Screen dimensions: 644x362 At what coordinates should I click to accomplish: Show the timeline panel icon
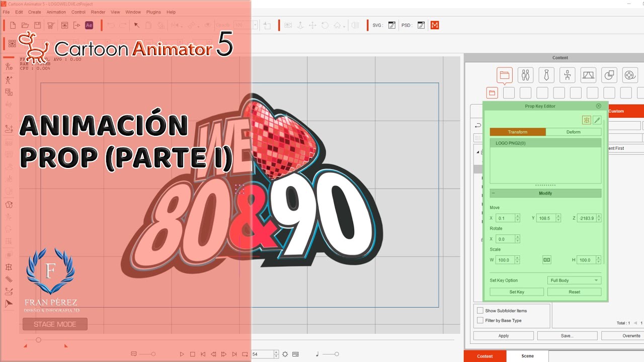295,354
